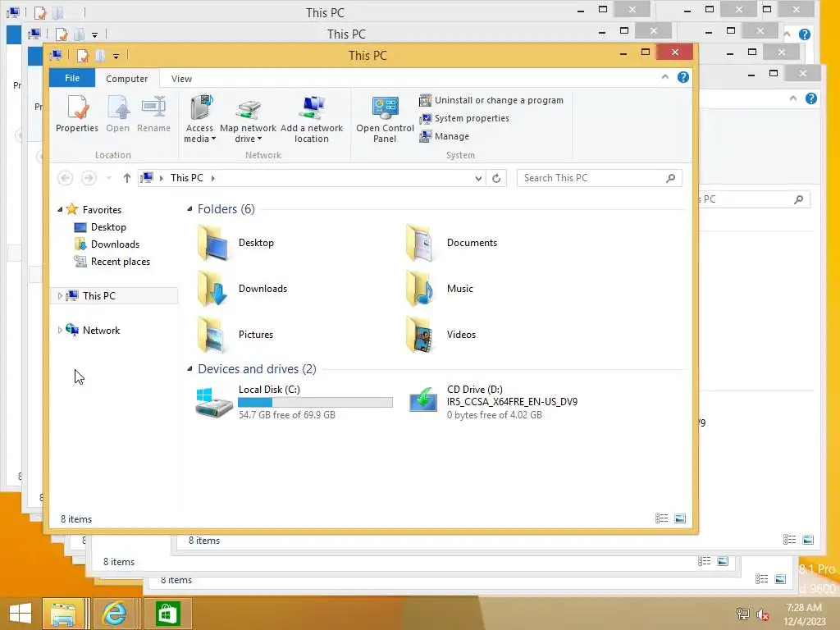The width and height of the screenshot is (840, 630).
Task: Switch to the View ribbon tab
Action: tap(181, 79)
